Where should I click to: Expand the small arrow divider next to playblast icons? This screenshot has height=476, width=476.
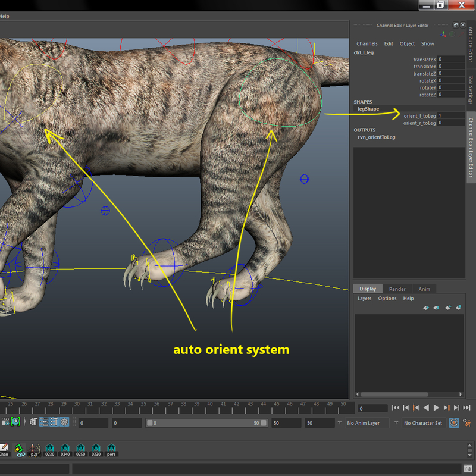click(x=25, y=422)
